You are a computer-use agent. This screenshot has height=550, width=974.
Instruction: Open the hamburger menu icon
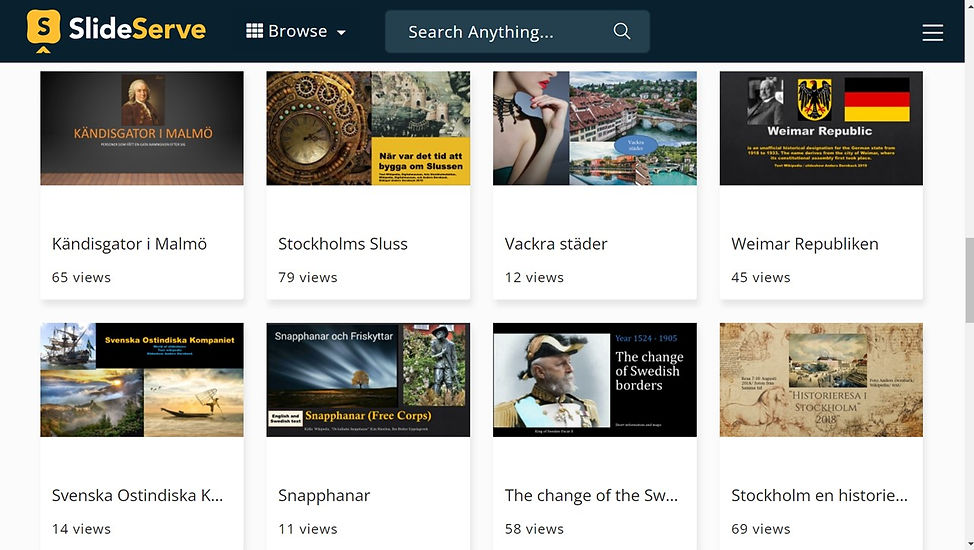(932, 32)
